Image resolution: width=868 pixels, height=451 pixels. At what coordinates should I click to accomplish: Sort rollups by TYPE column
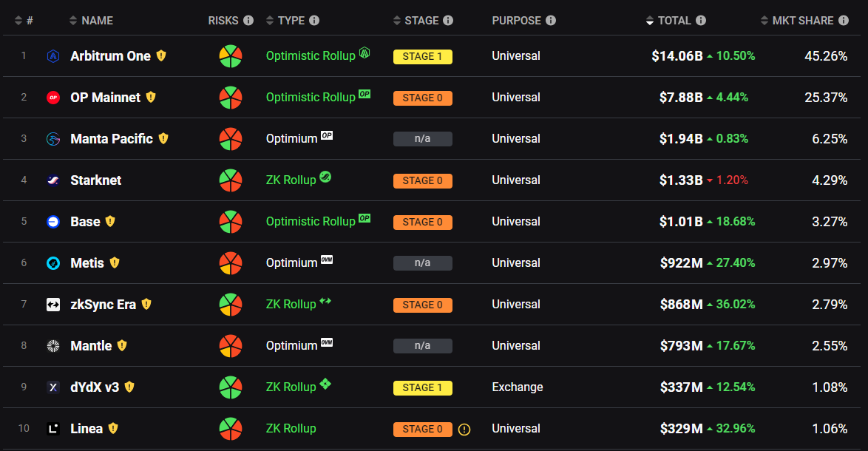291,21
